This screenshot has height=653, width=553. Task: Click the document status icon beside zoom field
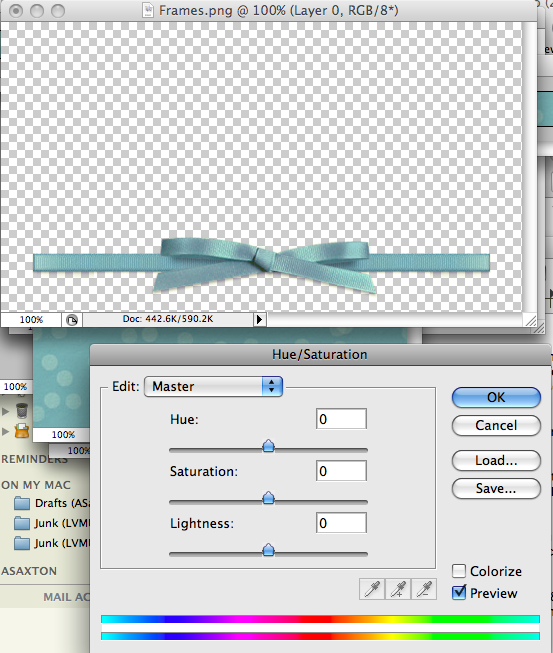pyautogui.click(x=72, y=320)
